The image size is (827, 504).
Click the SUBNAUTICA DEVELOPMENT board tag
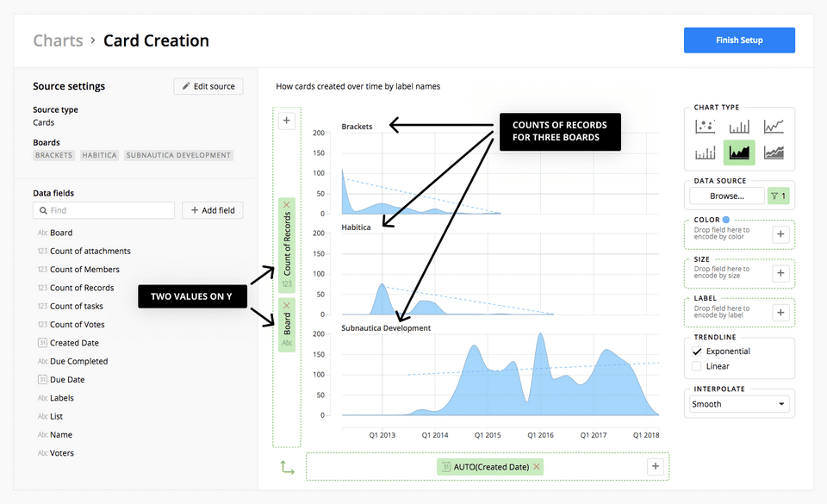[178, 155]
